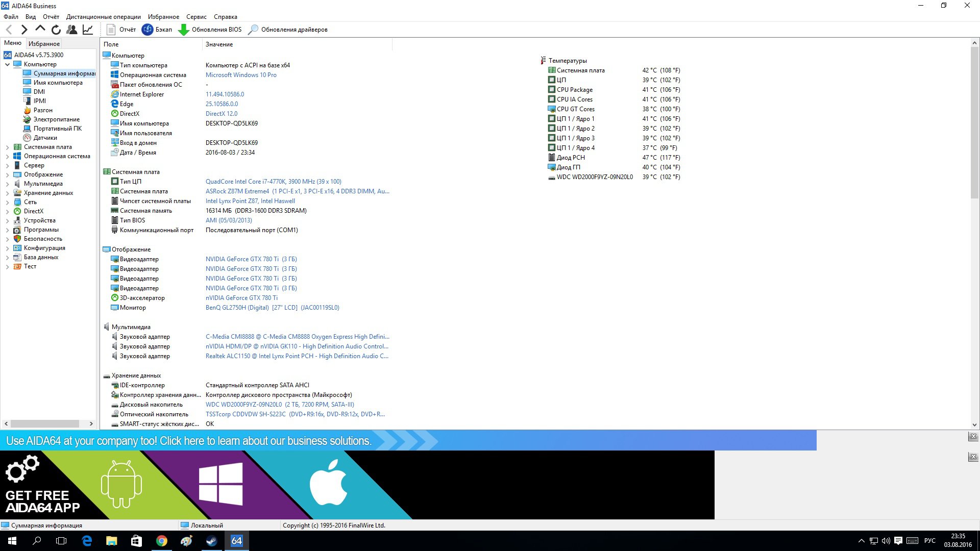The height and width of the screenshot is (551, 980).
Task: Expand the Мультимедиа tree node
Action: coord(7,184)
